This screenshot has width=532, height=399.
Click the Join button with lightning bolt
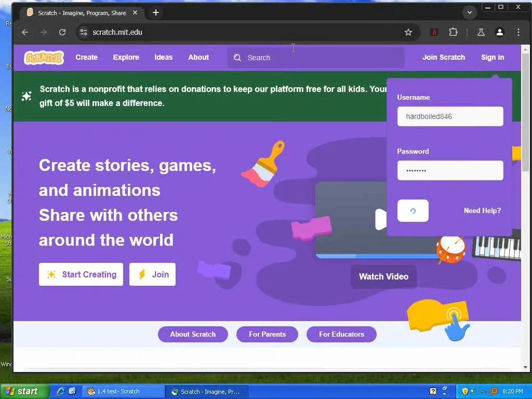coord(152,274)
